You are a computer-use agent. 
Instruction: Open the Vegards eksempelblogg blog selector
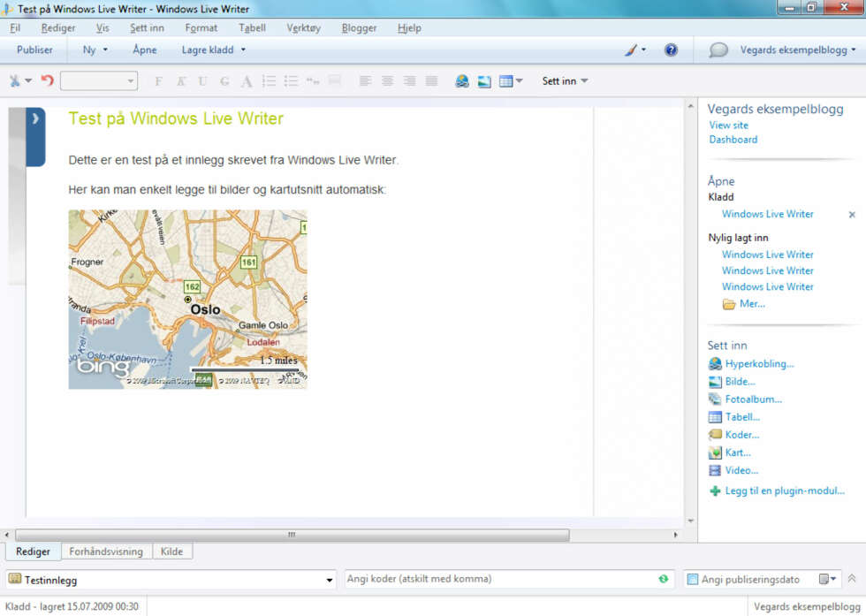tap(797, 49)
